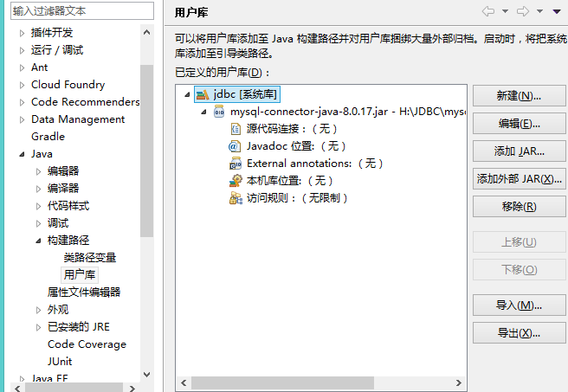Select 本机库位置:(无) row
The width and height of the screenshot is (568, 392).
coord(290,181)
